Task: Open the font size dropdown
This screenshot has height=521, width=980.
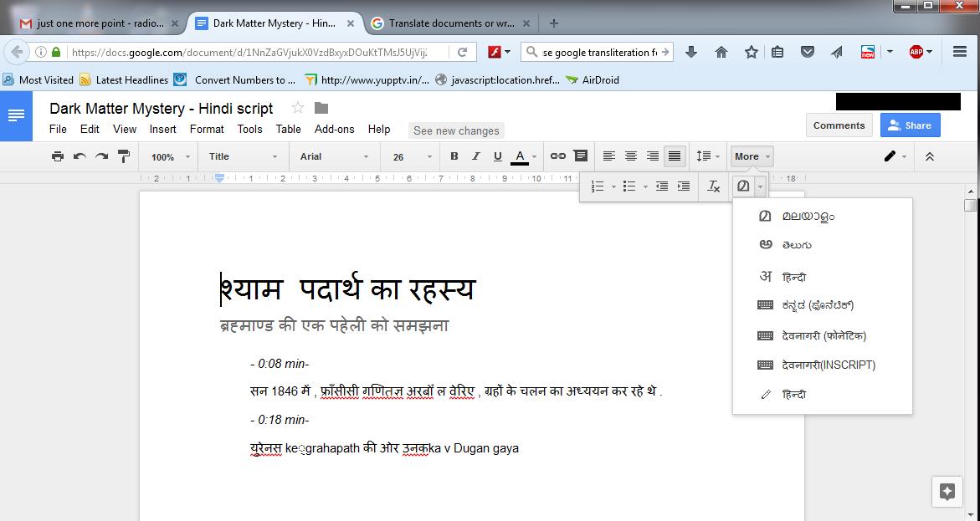Action: click(x=409, y=156)
